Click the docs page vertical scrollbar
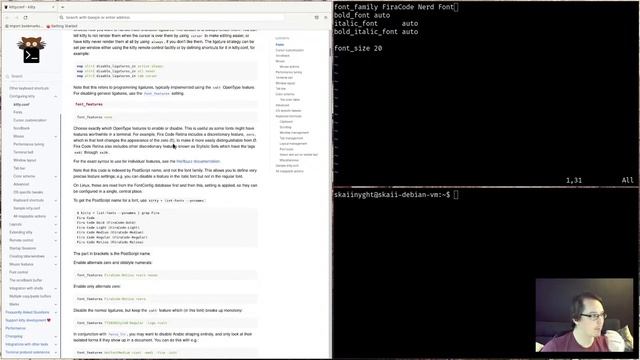This screenshot has height=360, width=640. pos(329,52)
